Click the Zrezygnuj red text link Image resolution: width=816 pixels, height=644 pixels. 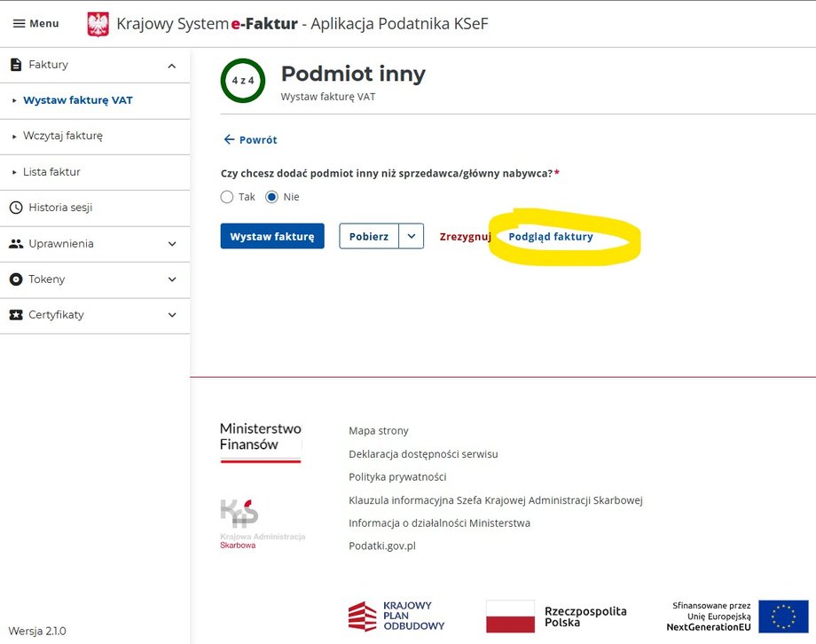(x=465, y=236)
